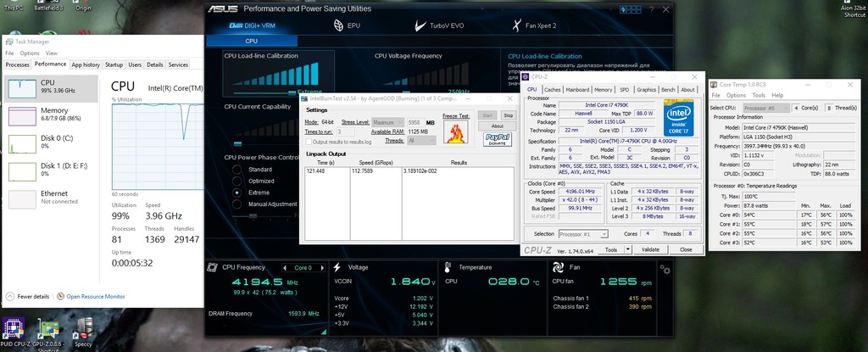Click the Validate button in CPU-Z
Screen dimensions: 868x352
650,249
